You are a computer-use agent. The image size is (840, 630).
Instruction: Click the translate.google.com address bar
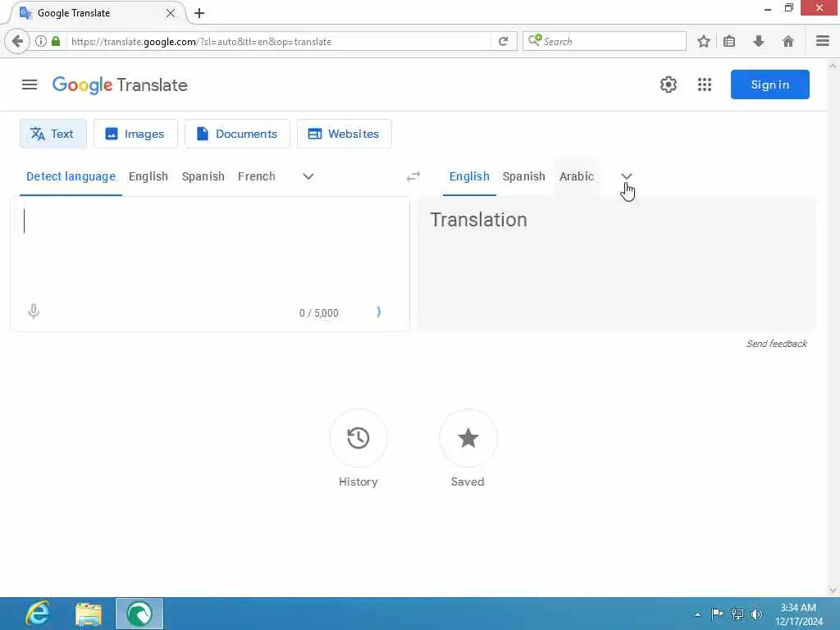pos(279,41)
